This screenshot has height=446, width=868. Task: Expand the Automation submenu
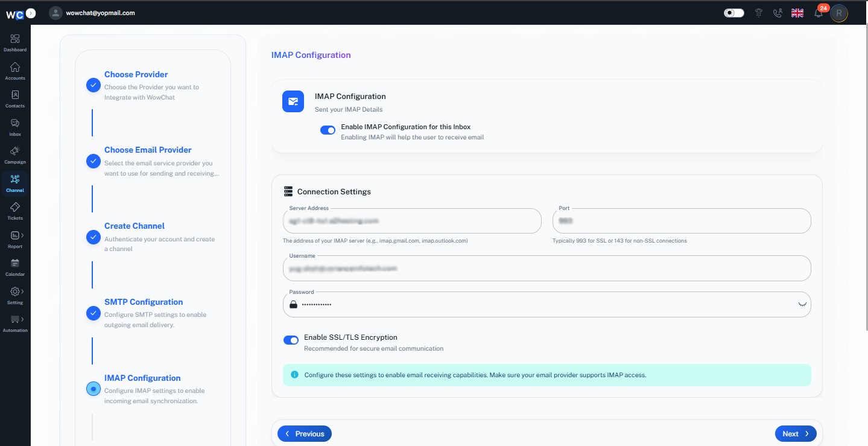[22, 319]
